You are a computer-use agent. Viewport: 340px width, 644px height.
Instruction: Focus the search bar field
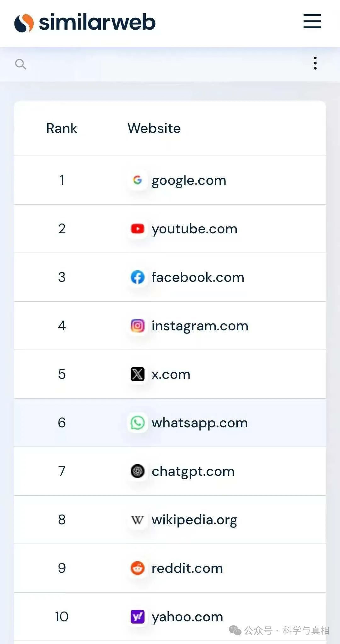click(x=164, y=64)
